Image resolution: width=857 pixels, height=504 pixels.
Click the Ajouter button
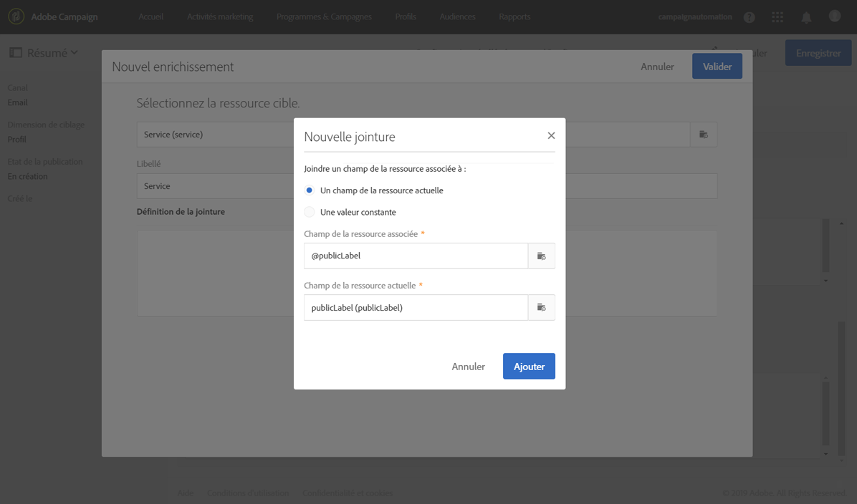click(x=529, y=367)
